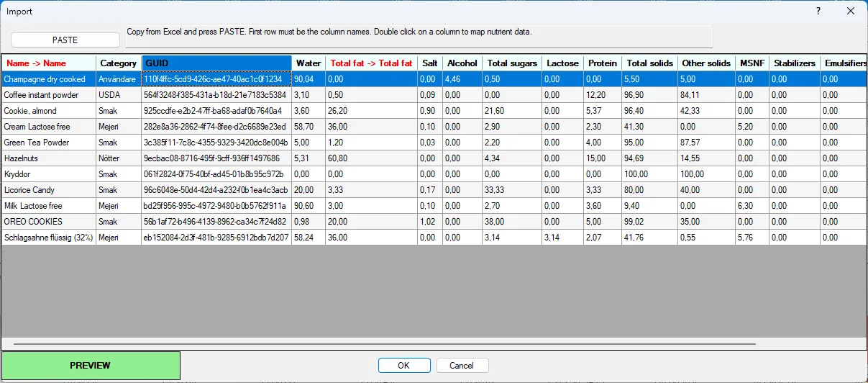The height and width of the screenshot is (383, 868).
Task: Click the PASTE button
Action: (65, 40)
